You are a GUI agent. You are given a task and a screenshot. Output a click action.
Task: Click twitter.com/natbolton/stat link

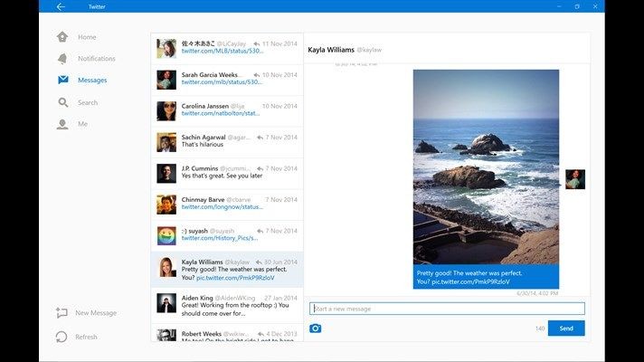tap(221, 113)
